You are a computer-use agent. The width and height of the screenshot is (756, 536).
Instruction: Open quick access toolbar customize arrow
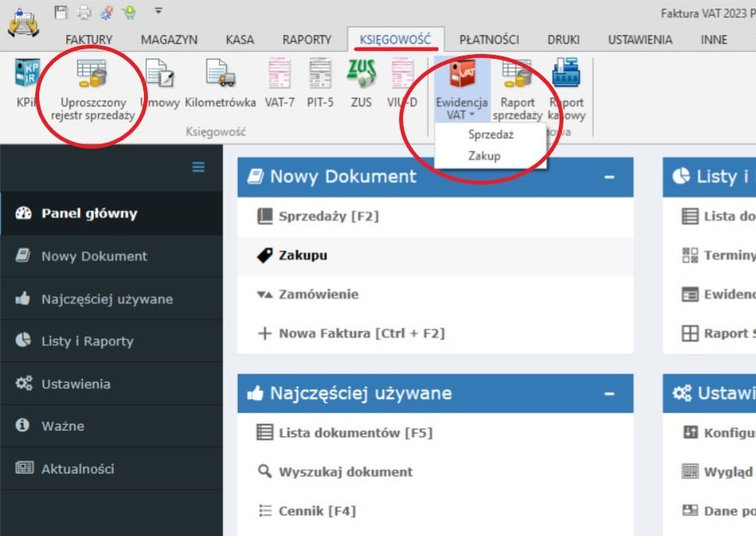click(158, 11)
